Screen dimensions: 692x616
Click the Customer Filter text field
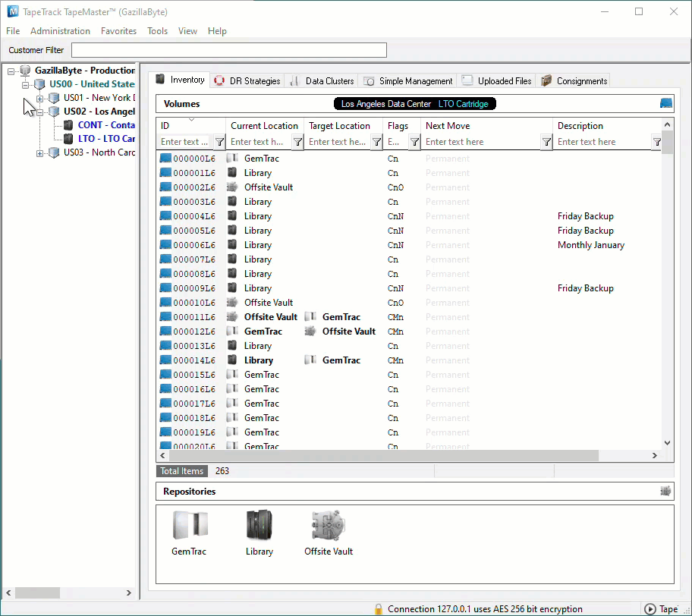[229, 50]
